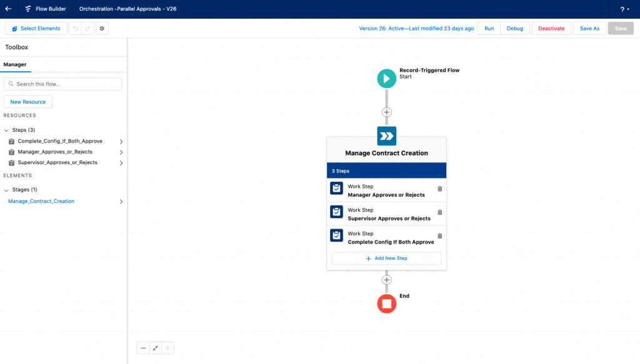Zoom out using the minus icon
Viewport: 640px width, 364px height.
coord(143,348)
